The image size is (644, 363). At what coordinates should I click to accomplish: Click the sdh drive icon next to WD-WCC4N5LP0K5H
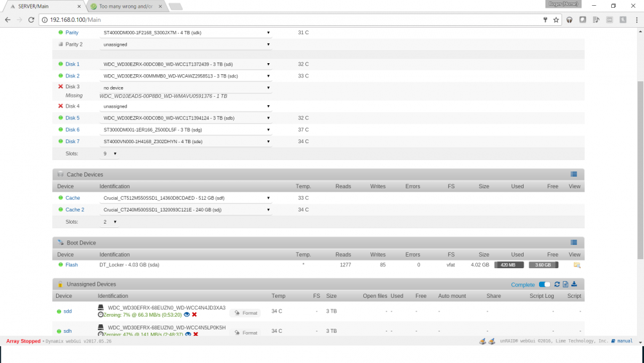tap(100, 328)
